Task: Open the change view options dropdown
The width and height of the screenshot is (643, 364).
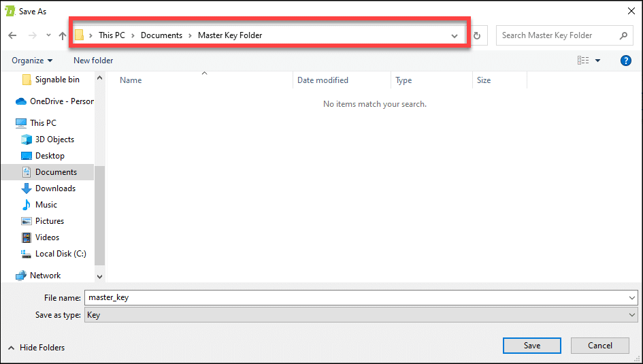Action: pos(597,61)
